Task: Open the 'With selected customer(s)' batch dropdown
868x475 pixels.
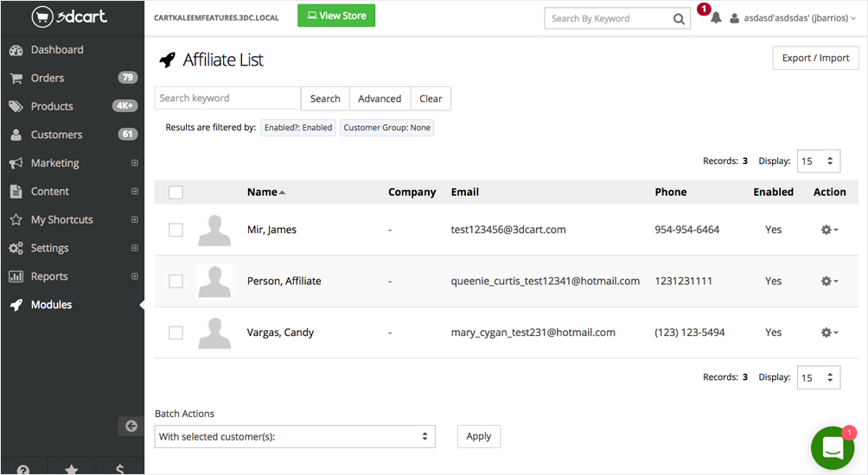Action: 294,437
